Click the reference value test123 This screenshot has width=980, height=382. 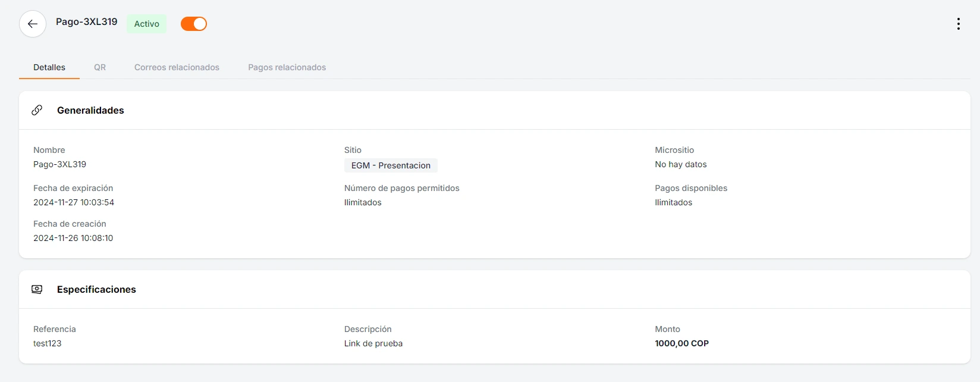point(48,343)
